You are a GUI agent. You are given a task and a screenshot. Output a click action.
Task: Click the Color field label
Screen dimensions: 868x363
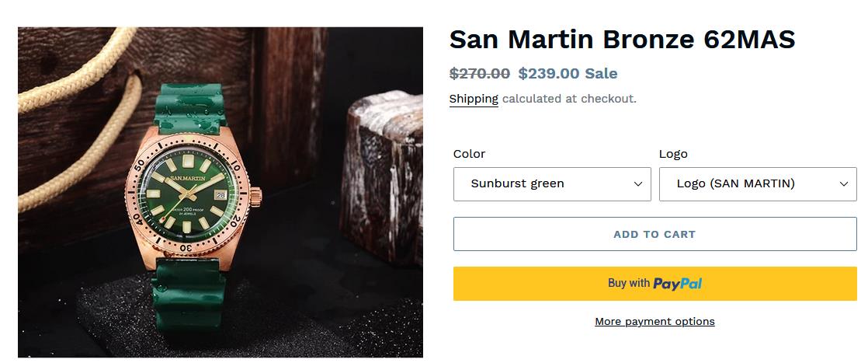pos(469,154)
